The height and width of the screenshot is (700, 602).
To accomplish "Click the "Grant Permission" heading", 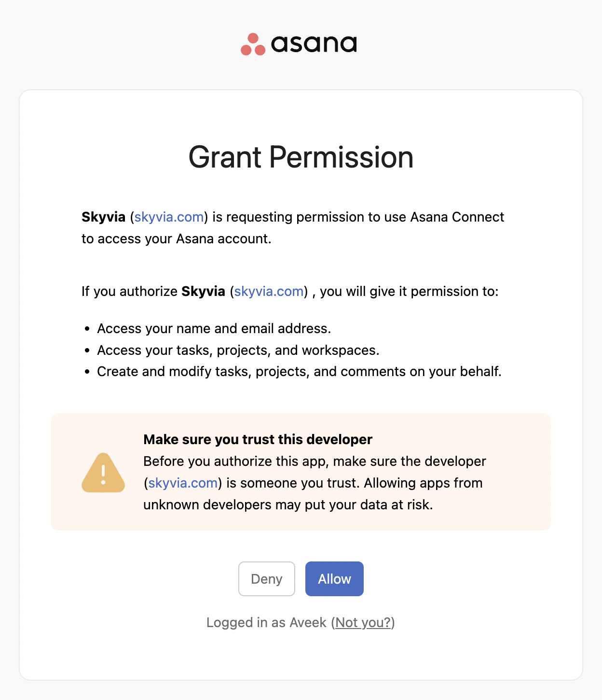I will (301, 157).
